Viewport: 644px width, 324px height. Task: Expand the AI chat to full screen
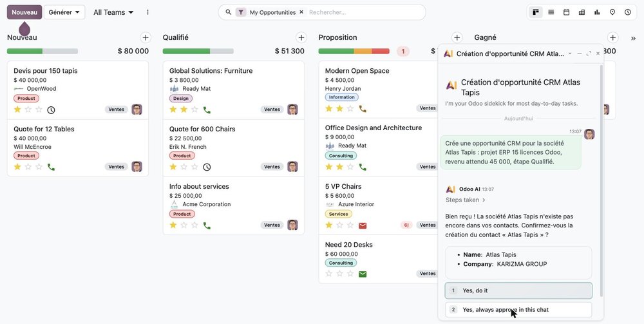[x=589, y=54]
